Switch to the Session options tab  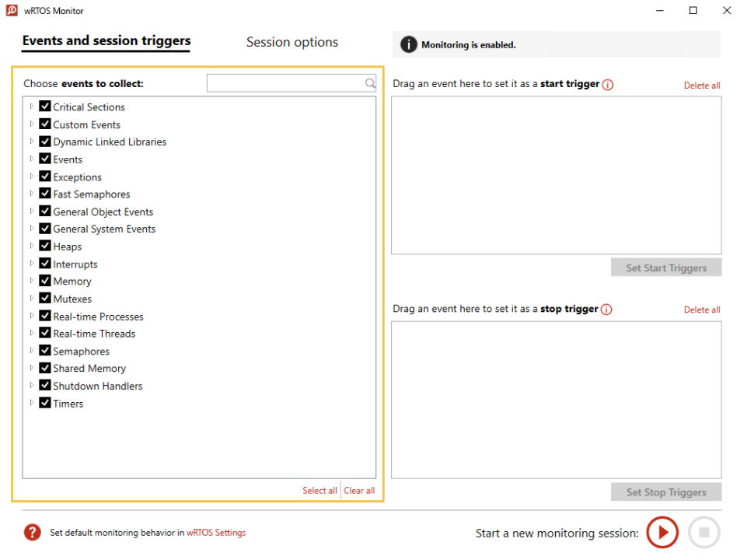point(292,42)
